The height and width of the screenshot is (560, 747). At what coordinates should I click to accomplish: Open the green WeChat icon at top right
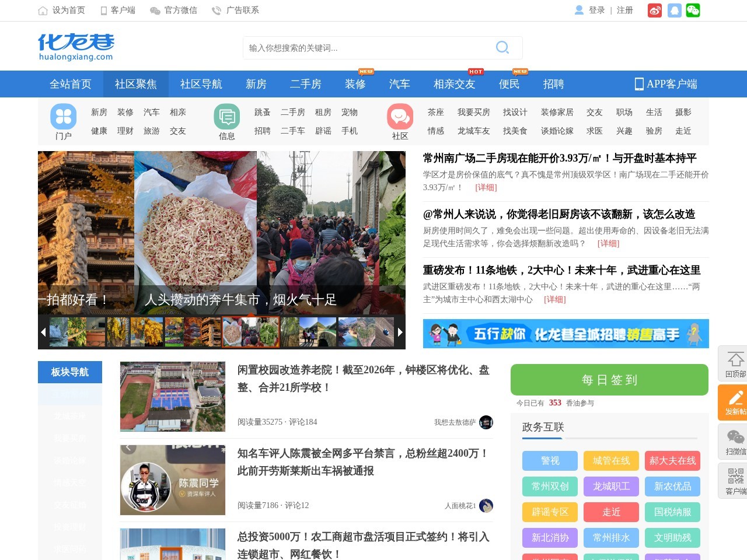point(693,10)
